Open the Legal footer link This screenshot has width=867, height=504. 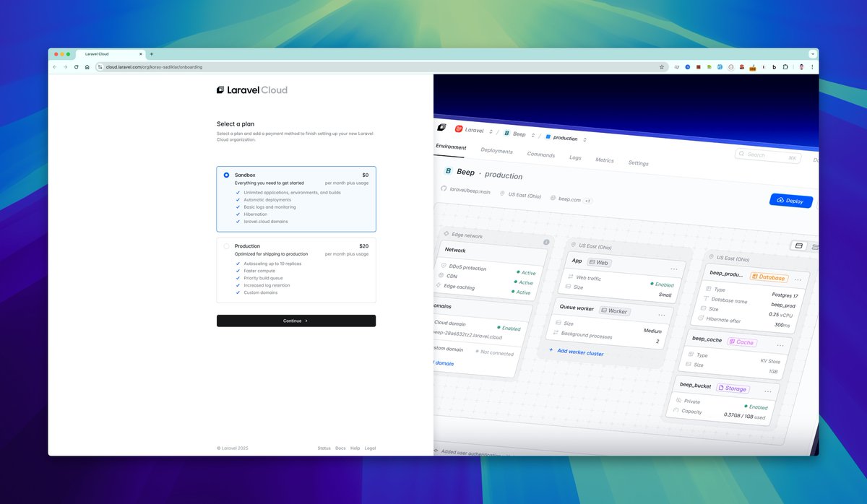click(x=370, y=448)
